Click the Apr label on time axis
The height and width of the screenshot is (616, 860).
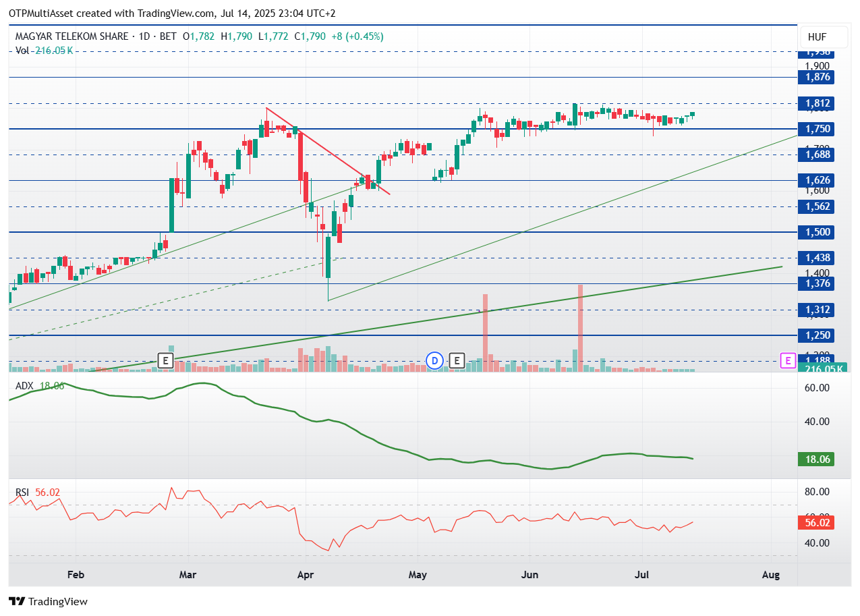pyautogui.click(x=305, y=575)
